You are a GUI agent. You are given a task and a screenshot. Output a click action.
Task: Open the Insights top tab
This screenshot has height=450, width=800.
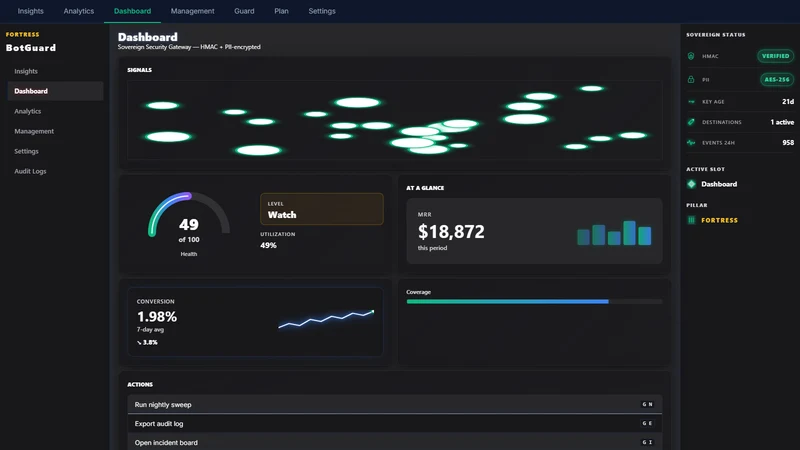click(31, 11)
